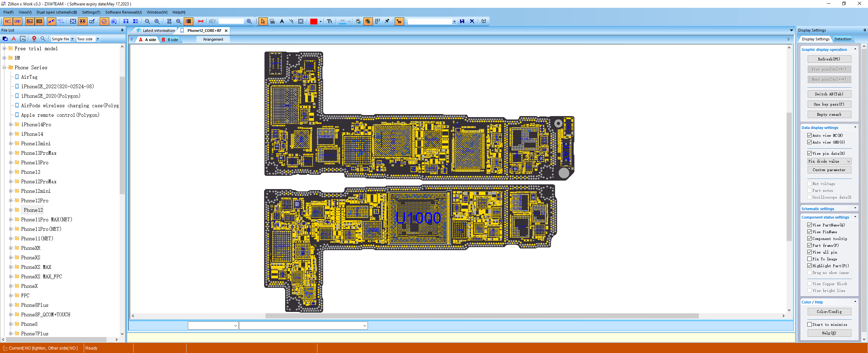Expand the iPhone14Pro folder in tree
Screen dimensions: 868x353
11,125
